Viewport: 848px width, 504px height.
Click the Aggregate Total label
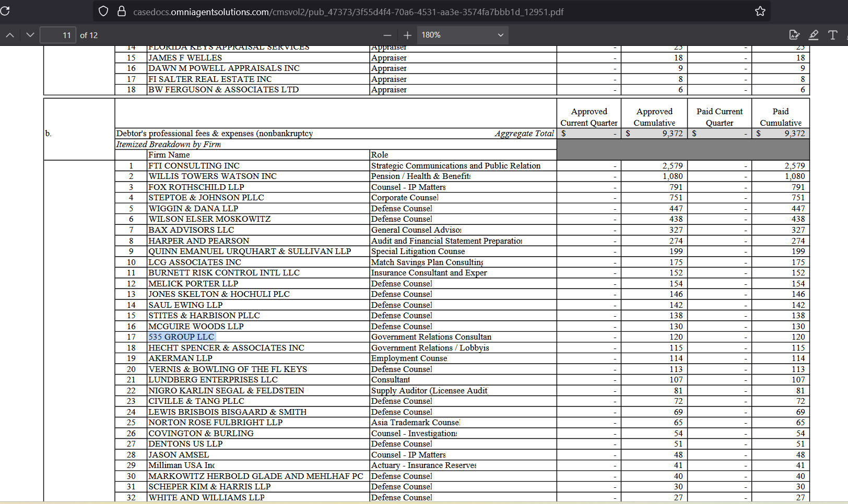tap(524, 134)
